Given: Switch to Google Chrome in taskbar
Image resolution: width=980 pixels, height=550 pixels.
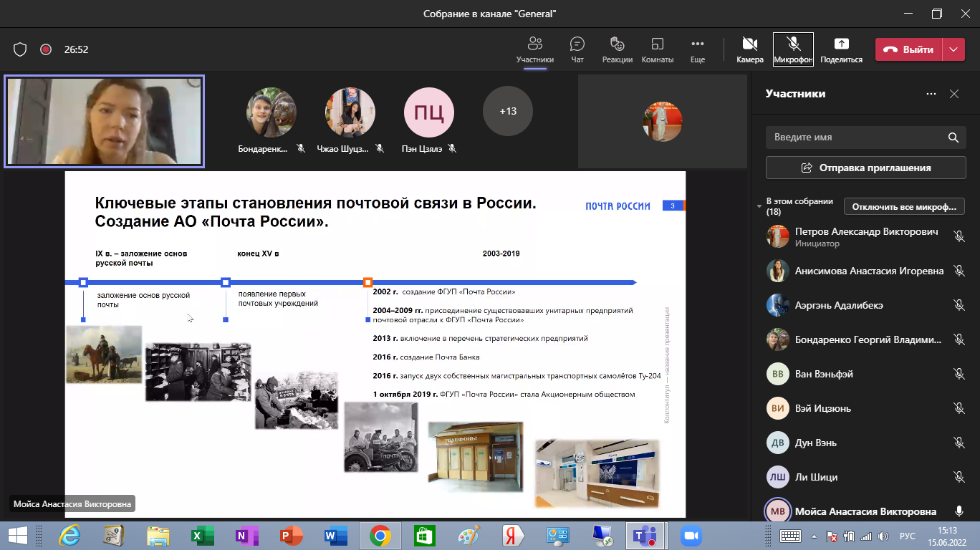Looking at the screenshot, I should coord(380,536).
